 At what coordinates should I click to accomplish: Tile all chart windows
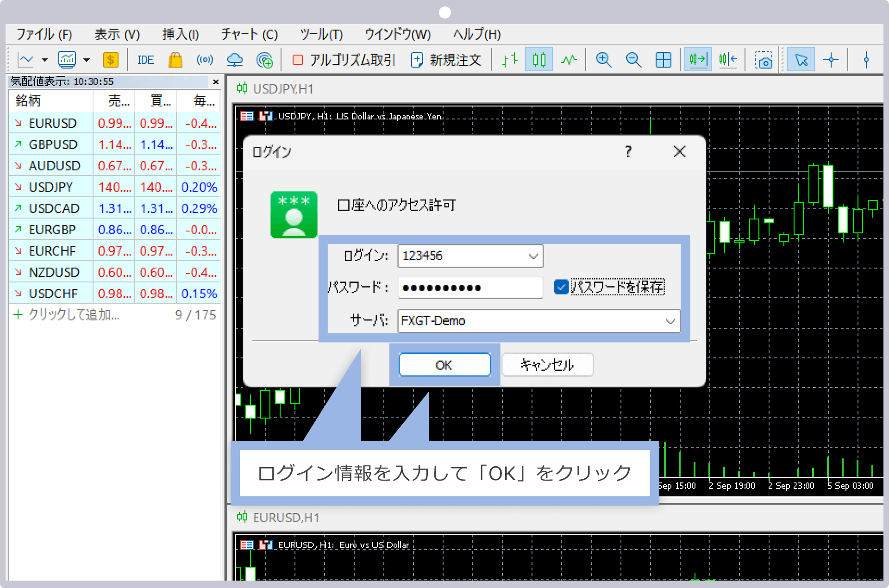[x=664, y=59]
